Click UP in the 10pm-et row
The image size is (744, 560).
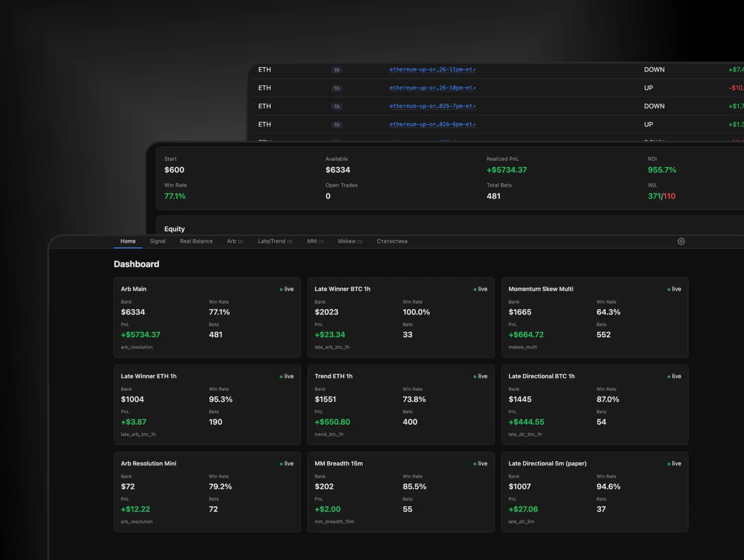pyautogui.click(x=649, y=88)
